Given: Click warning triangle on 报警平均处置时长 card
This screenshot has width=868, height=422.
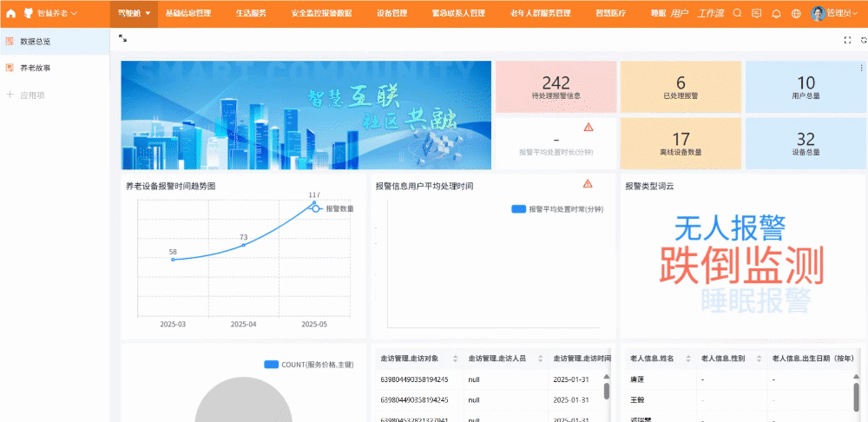Looking at the screenshot, I should [589, 127].
